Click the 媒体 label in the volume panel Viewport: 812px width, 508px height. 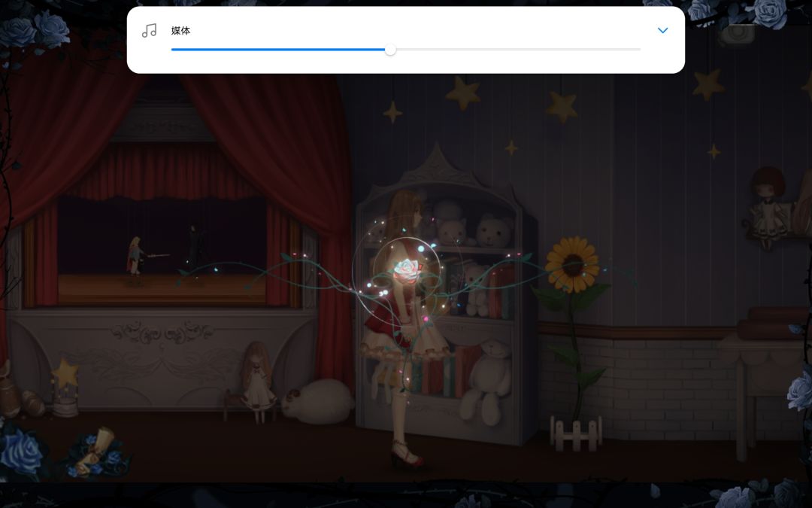coord(180,31)
